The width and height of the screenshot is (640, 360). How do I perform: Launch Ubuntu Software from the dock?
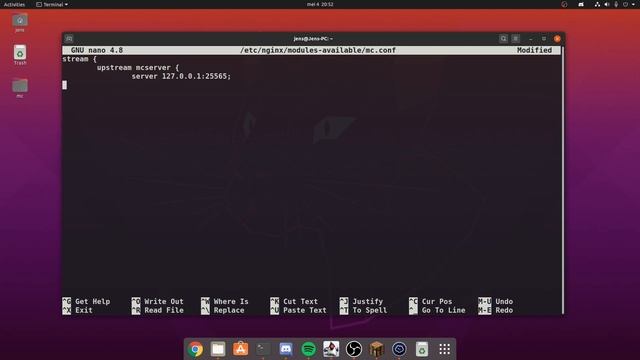[x=240, y=349]
